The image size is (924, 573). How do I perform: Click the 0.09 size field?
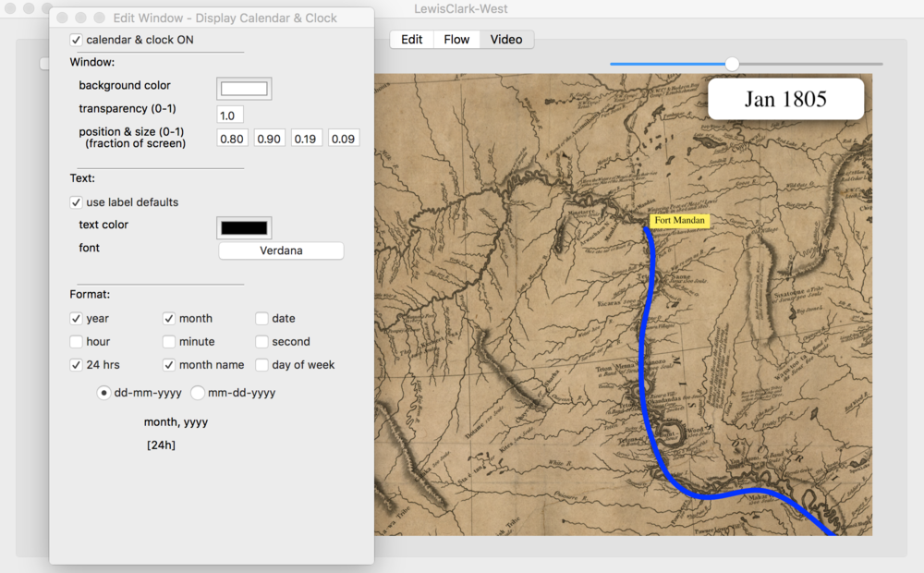tap(344, 139)
